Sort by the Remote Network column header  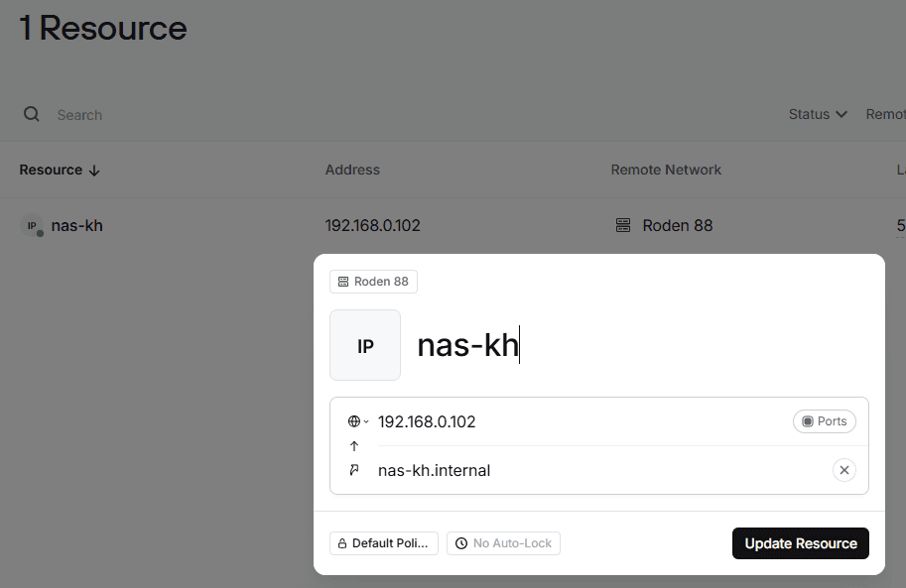(666, 170)
